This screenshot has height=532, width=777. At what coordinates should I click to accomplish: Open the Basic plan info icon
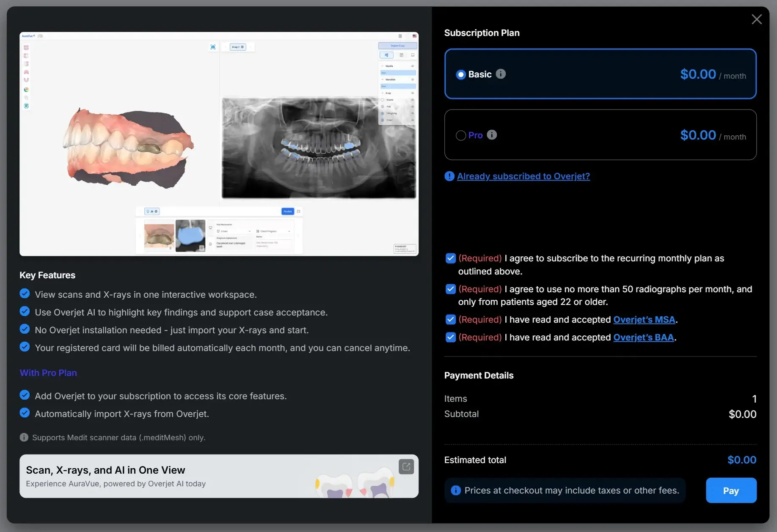tap(501, 74)
